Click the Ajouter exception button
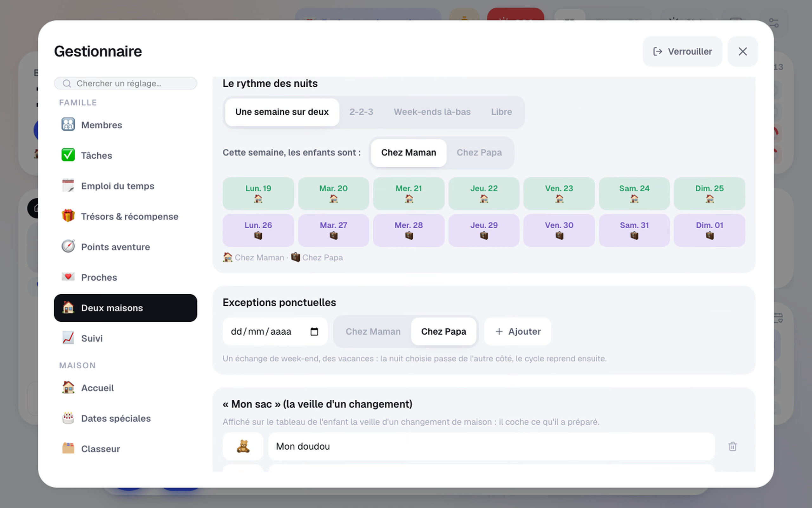 point(517,331)
